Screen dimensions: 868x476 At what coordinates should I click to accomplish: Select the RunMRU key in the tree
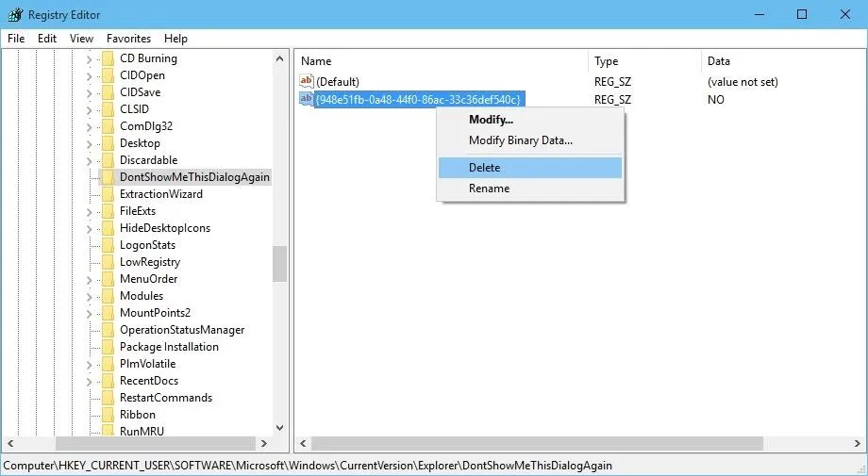click(x=142, y=431)
